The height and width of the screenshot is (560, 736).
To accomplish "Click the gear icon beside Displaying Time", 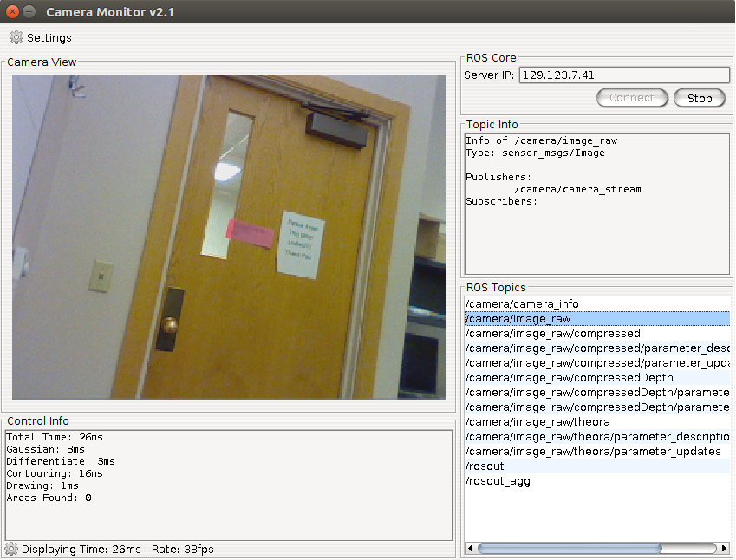I will [x=11, y=549].
